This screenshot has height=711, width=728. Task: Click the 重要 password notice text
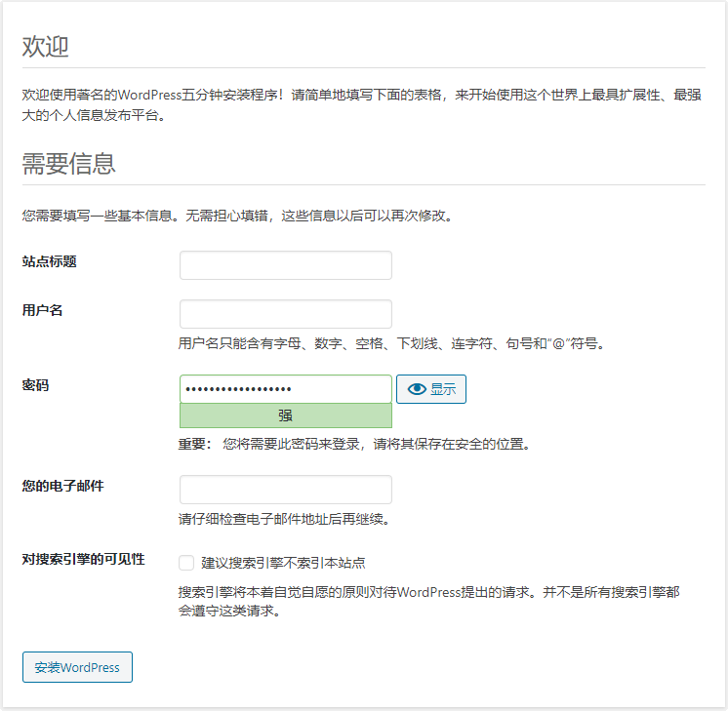[354, 444]
